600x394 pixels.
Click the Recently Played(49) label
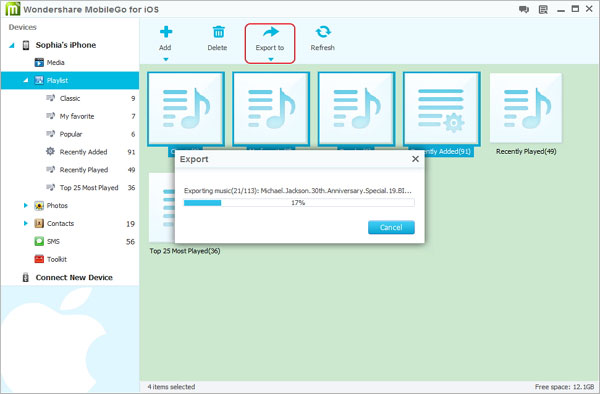point(526,151)
